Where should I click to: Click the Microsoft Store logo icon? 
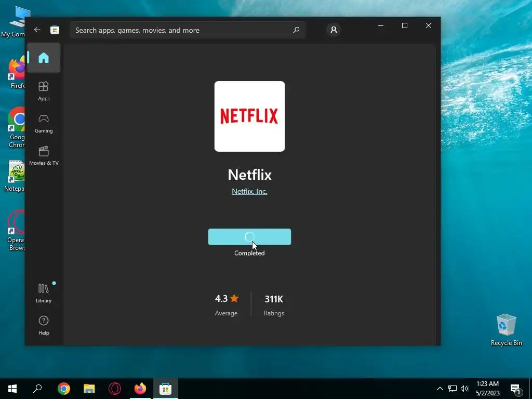(x=55, y=30)
